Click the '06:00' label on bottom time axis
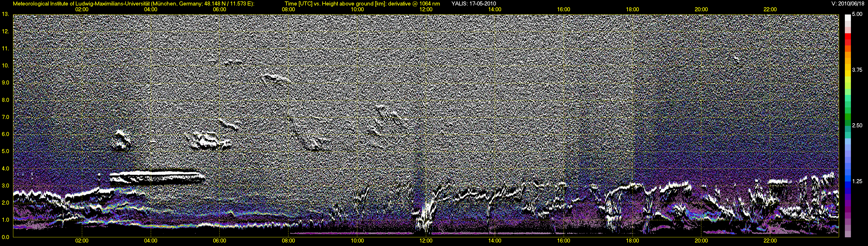This screenshot has height=246, width=868. [x=219, y=241]
